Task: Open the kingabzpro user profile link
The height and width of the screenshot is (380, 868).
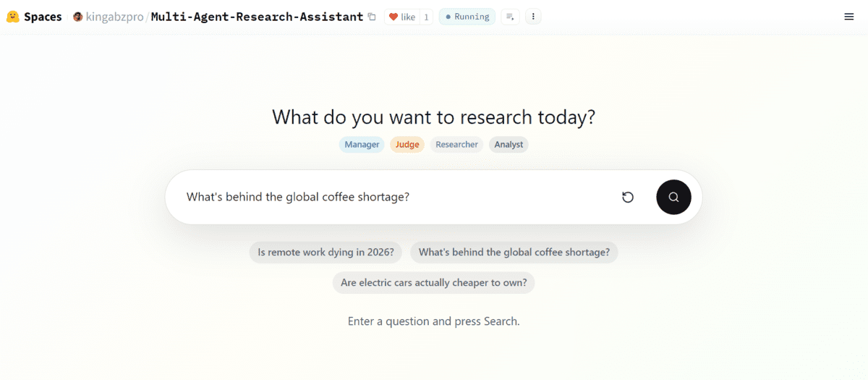Action: [x=114, y=17]
